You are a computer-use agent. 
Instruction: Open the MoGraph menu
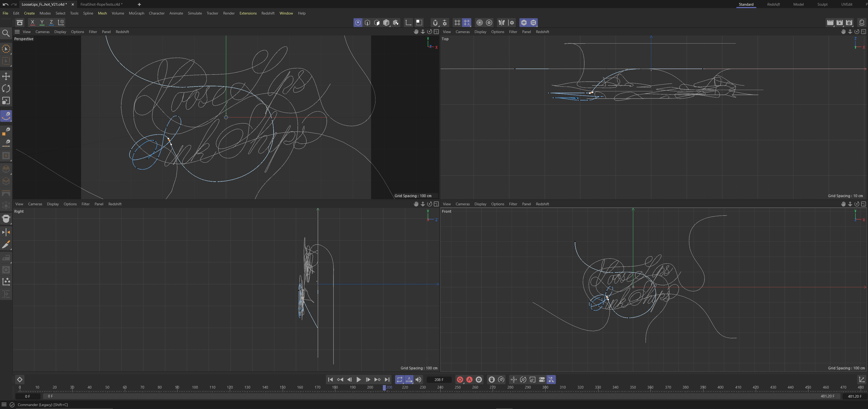[x=136, y=13]
